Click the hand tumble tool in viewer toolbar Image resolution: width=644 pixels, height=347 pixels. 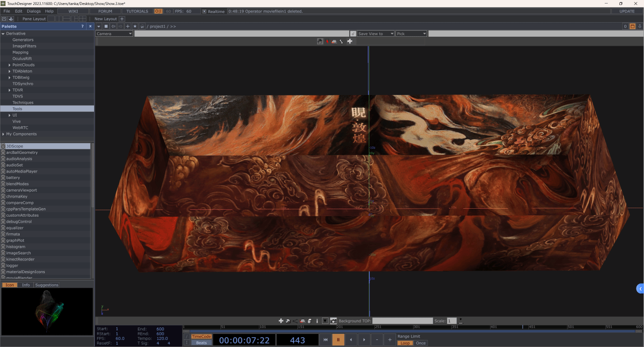tap(320, 41)
